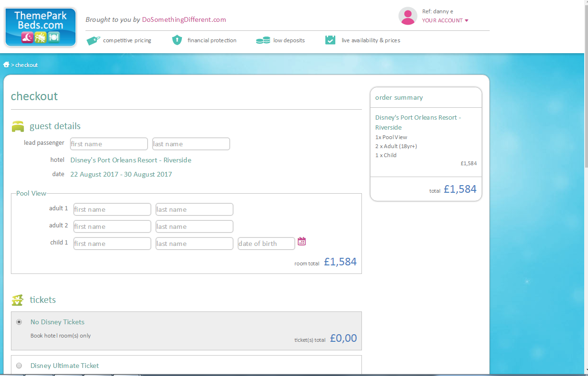Screen dimensions: 588x376
Task: Click the adult 1 first name field
Action: [112, 209]
